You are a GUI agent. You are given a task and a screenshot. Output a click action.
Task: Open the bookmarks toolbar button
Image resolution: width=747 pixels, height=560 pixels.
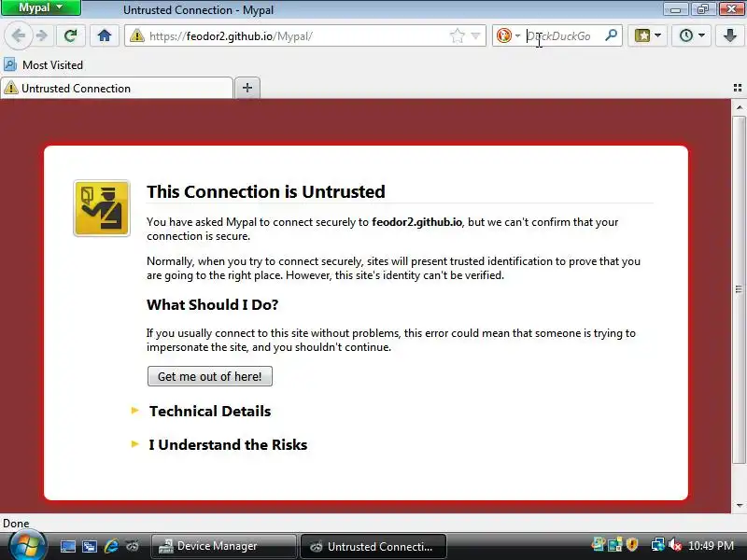pyautogui.click(x=641, y=35)
